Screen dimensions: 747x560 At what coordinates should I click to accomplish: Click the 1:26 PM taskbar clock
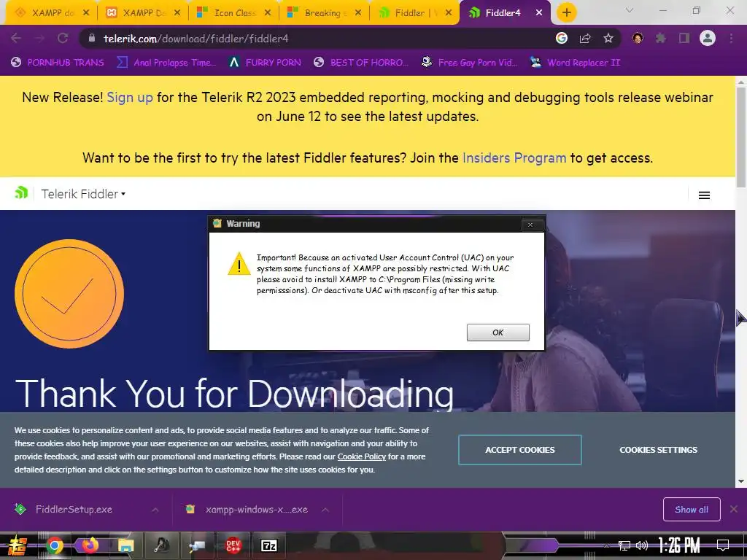point(679,545)
